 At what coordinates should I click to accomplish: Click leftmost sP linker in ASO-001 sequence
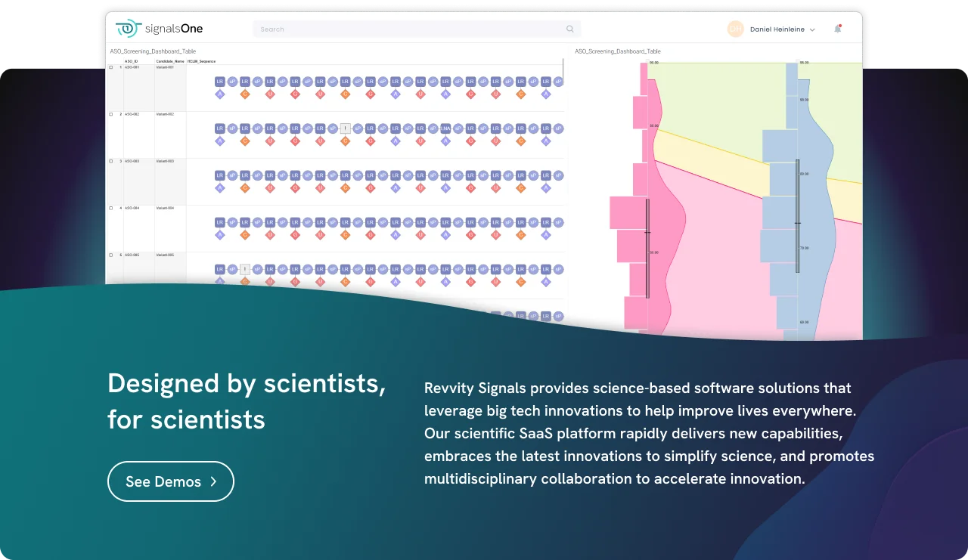[232, 82]
